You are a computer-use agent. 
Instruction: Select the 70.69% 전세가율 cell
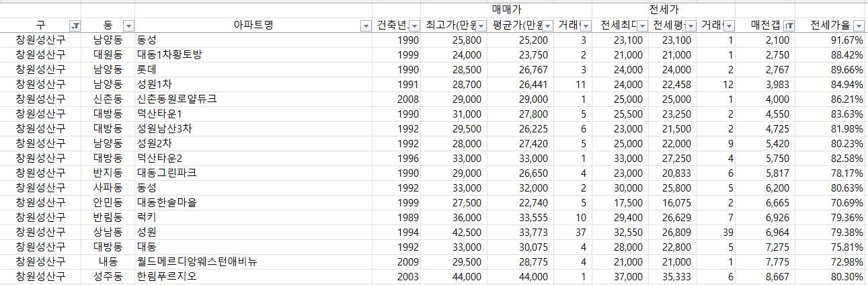(x=831, y=202)
